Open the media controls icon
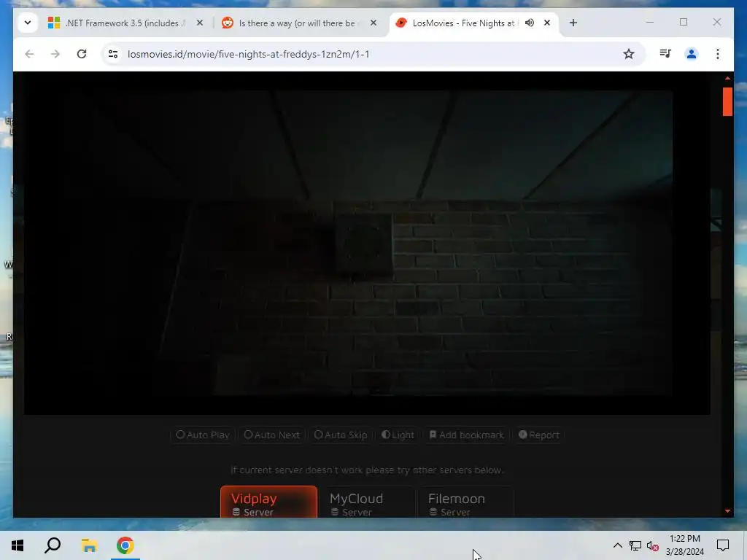 coord(665,54)
